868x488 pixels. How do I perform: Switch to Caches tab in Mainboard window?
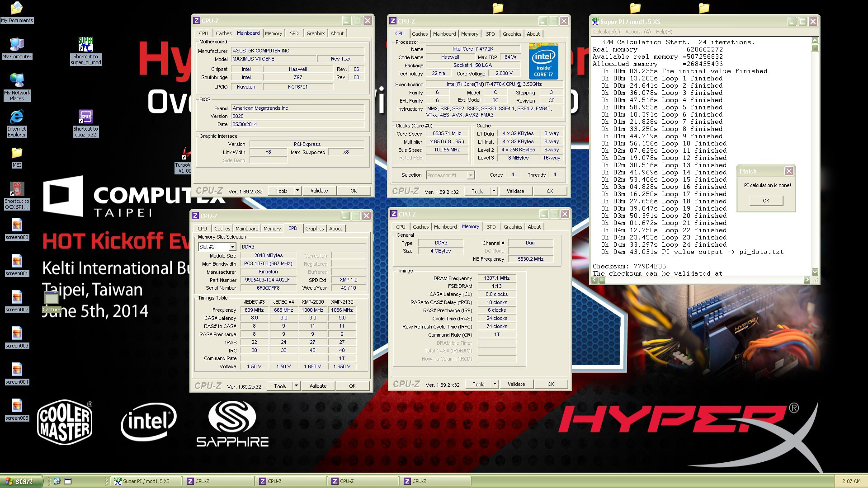223,33
